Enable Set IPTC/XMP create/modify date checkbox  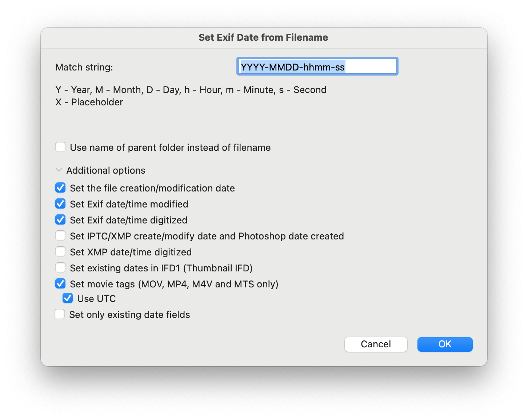click(x=60, y=236)
